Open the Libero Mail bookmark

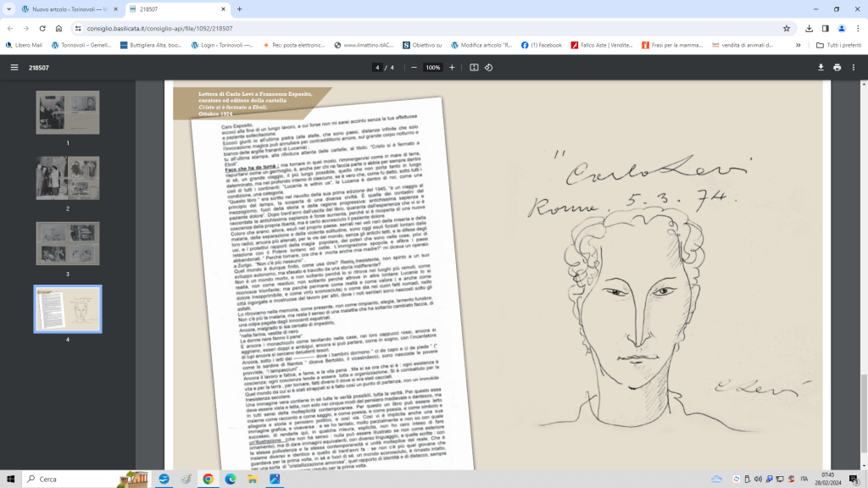click(x=24, y=45)
